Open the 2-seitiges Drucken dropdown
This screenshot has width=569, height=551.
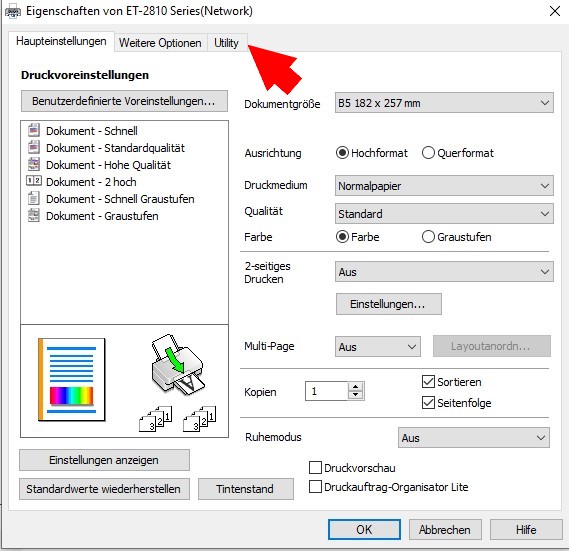coord(444,272)
